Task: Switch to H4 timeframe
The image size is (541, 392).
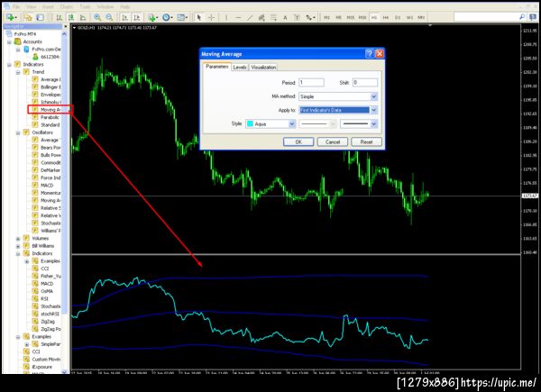Action: (x=386, y=17)
